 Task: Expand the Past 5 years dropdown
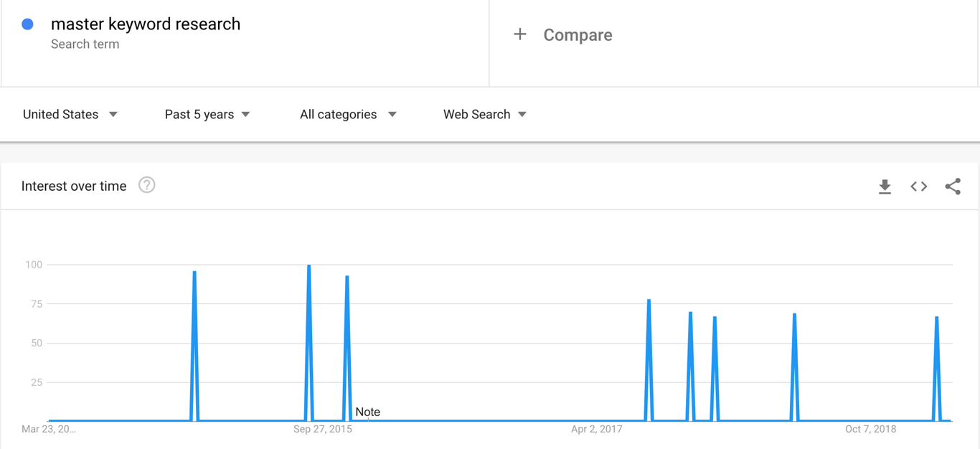point(207,115)
